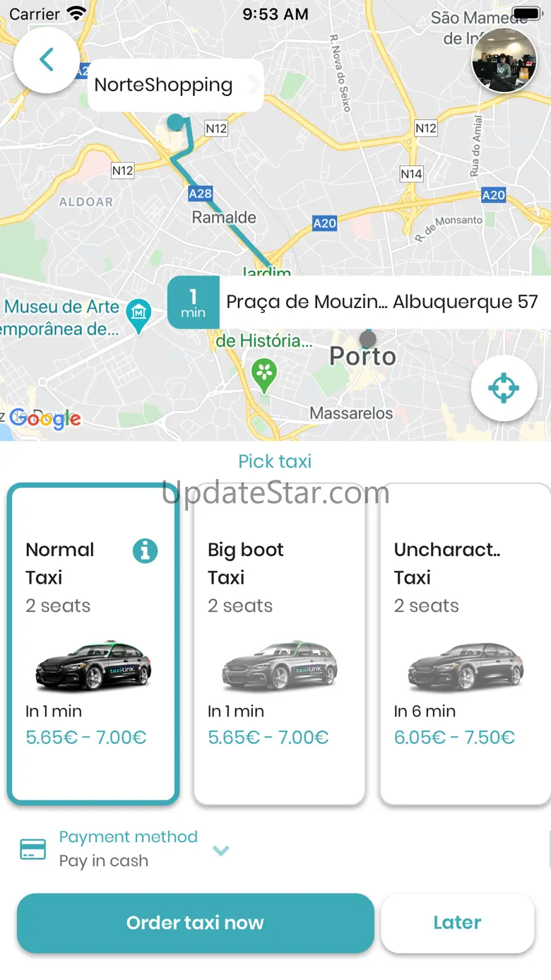Open the NorteShopping pickup label chevron

(x=254, y=85)
